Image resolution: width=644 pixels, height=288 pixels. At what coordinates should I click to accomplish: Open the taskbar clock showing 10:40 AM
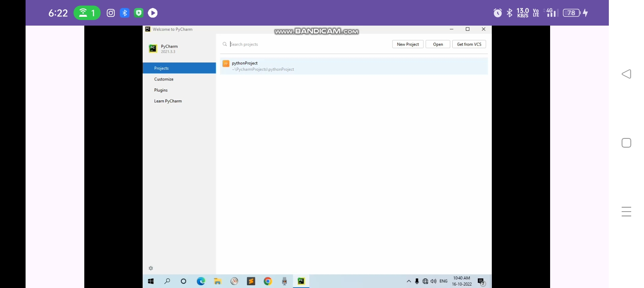coord(462,281)
